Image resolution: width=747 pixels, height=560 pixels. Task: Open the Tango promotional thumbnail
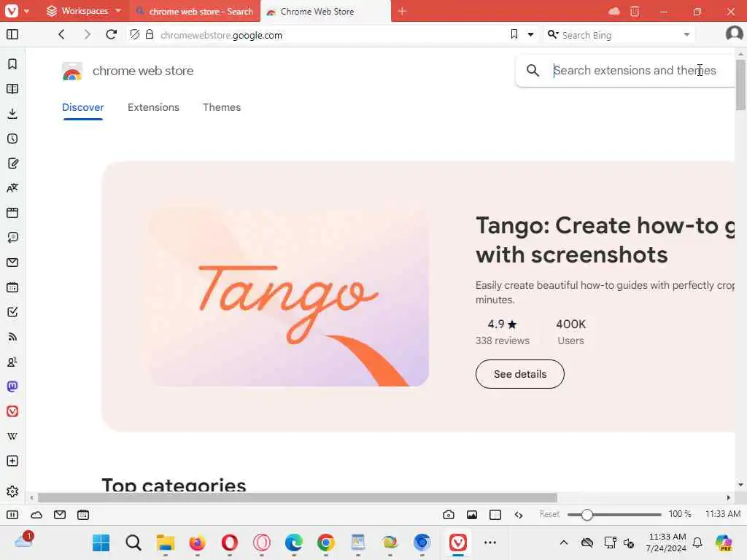288,297
